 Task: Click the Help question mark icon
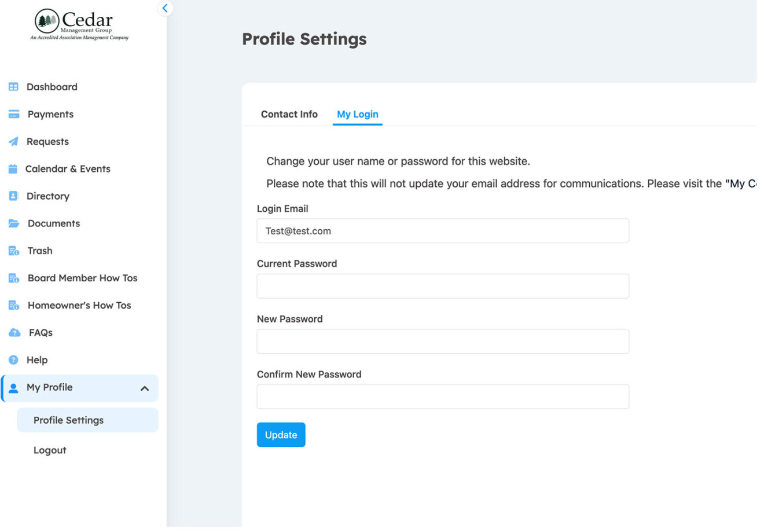pos(13,360)
